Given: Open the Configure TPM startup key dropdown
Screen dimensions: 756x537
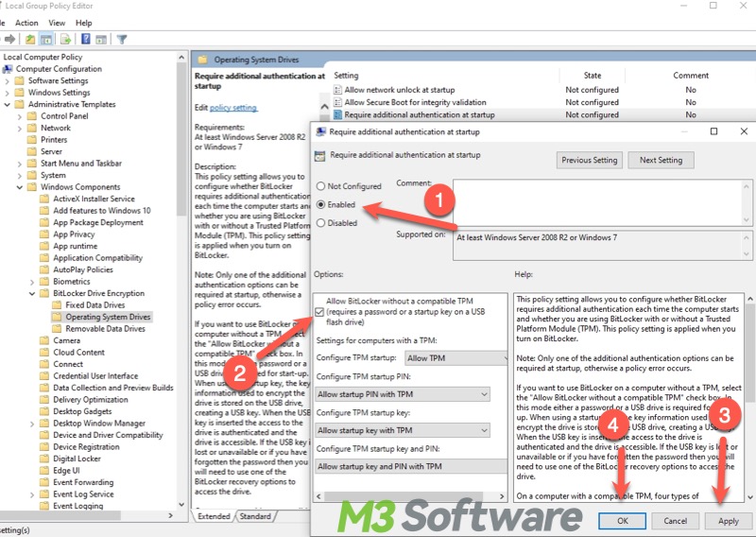Looking at the screenshot, I should pyautogui.click(x=403, y=430).
